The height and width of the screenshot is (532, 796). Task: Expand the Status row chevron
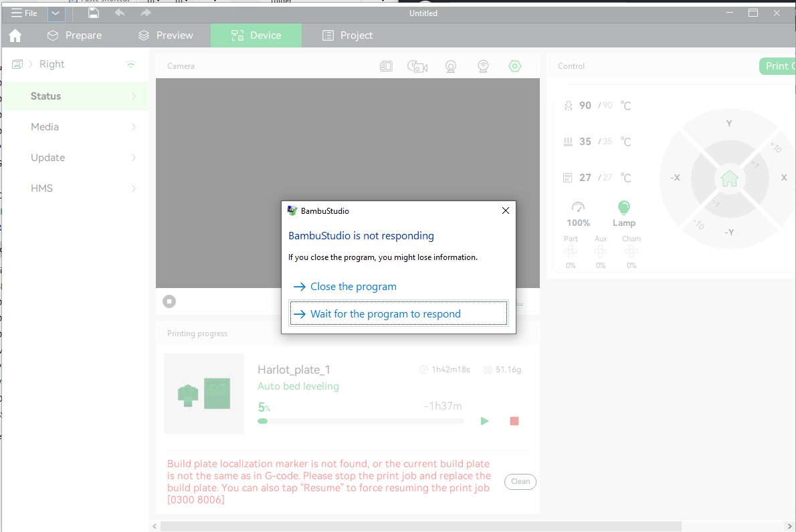pos(134,96)
